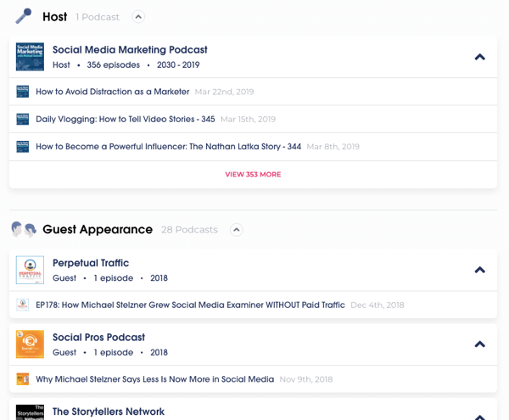Collapse Social Media Marketing Podcast card
This screenshot has height=420, width=509.
(479, 58)
